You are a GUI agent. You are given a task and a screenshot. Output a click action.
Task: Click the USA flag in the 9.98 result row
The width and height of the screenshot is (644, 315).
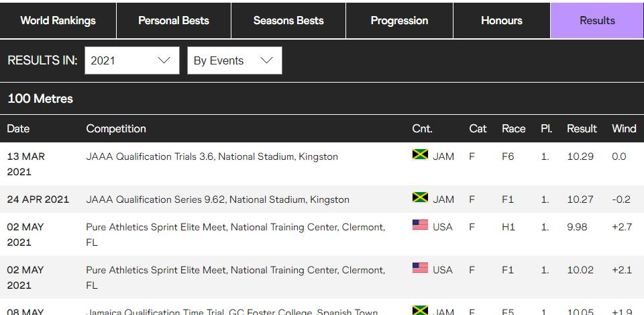coord(420,225)
